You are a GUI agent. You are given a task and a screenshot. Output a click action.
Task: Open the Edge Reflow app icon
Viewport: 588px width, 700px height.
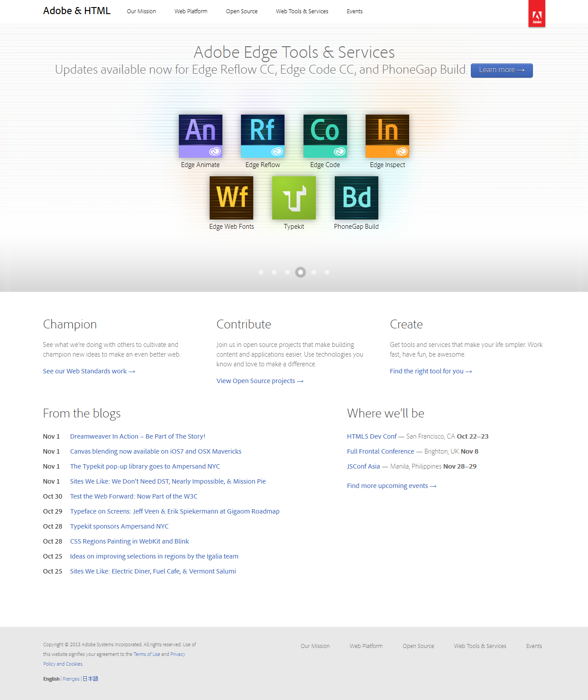click(x=263, y=136)
